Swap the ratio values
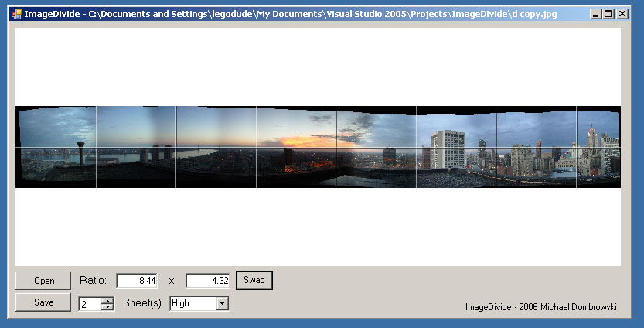This screenshot has height=328, width=644. [254, 280]
